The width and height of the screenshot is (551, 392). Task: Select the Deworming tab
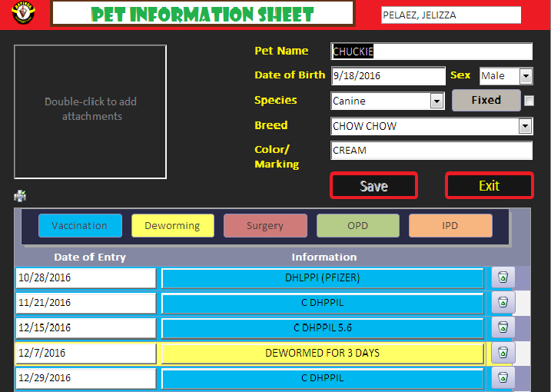172,225
